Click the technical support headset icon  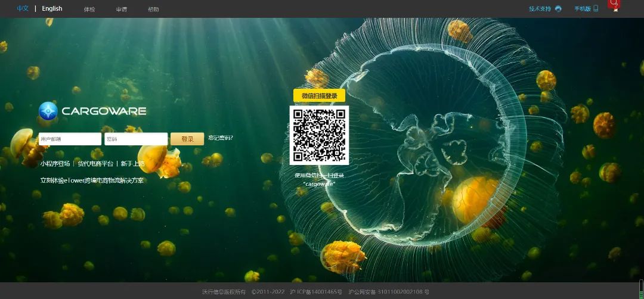click(x=558, y=9)
